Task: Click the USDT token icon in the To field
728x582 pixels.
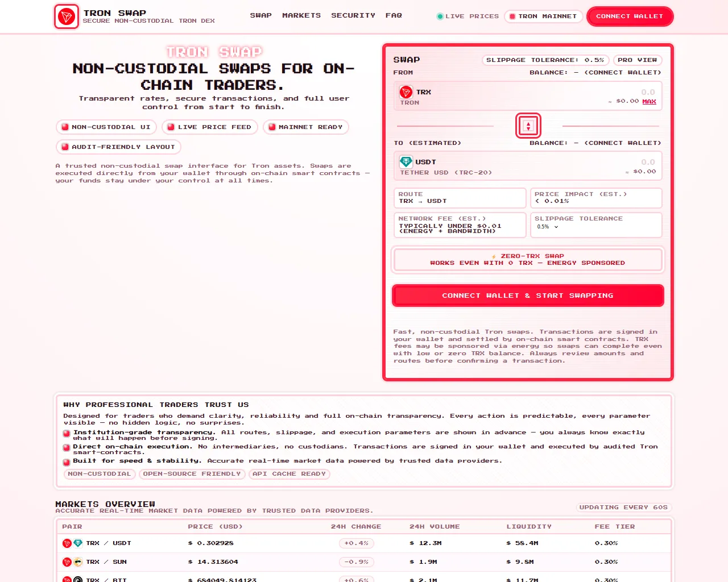Action: coord(406,162)
